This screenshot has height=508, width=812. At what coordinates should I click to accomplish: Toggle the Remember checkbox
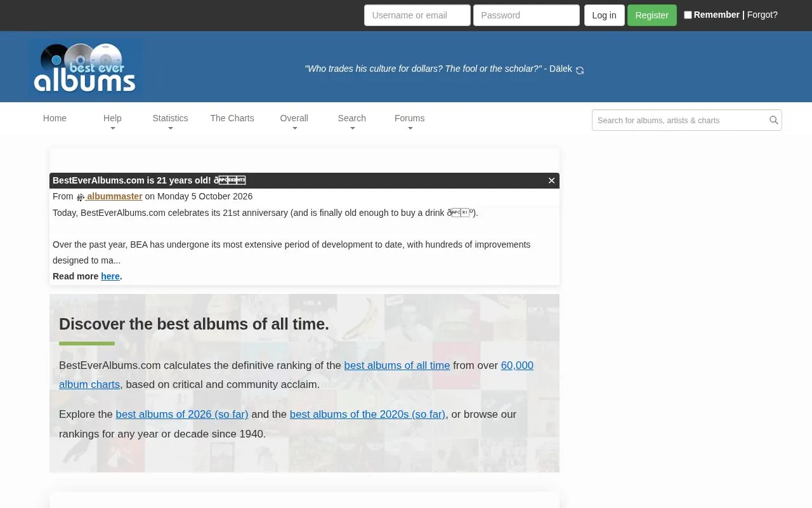[688, 15]
